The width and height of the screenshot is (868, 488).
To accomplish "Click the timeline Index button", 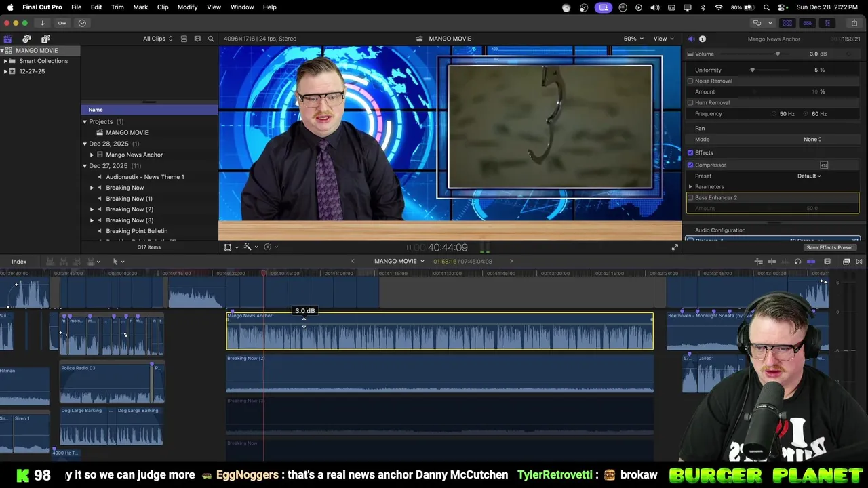I will pos(19,261).
